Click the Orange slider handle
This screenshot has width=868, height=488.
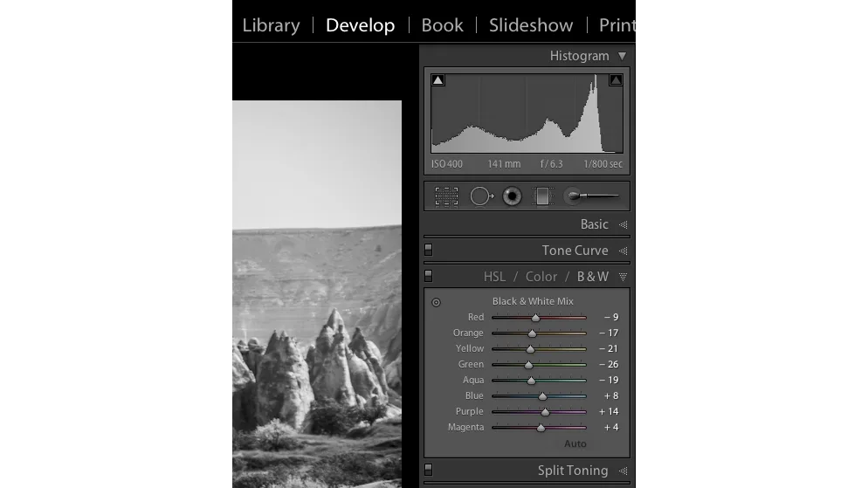532,333
